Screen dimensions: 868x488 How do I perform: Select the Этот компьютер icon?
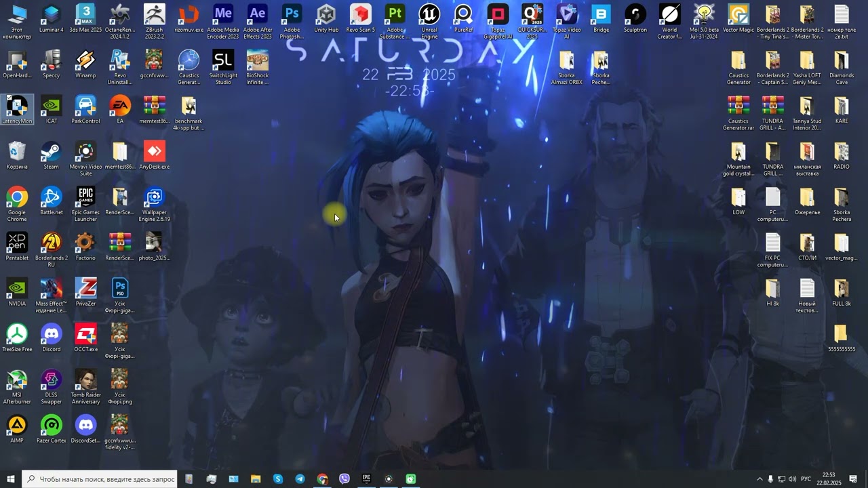(x=17, y=22)
